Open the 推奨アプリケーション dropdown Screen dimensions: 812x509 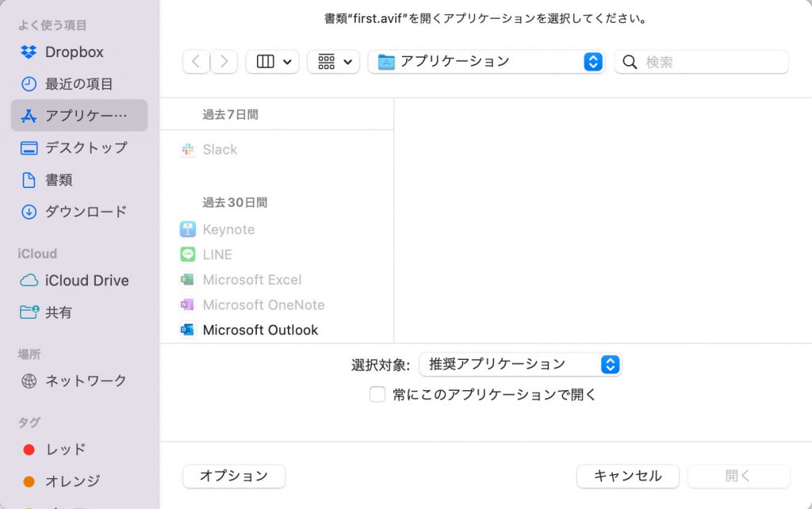520,365
